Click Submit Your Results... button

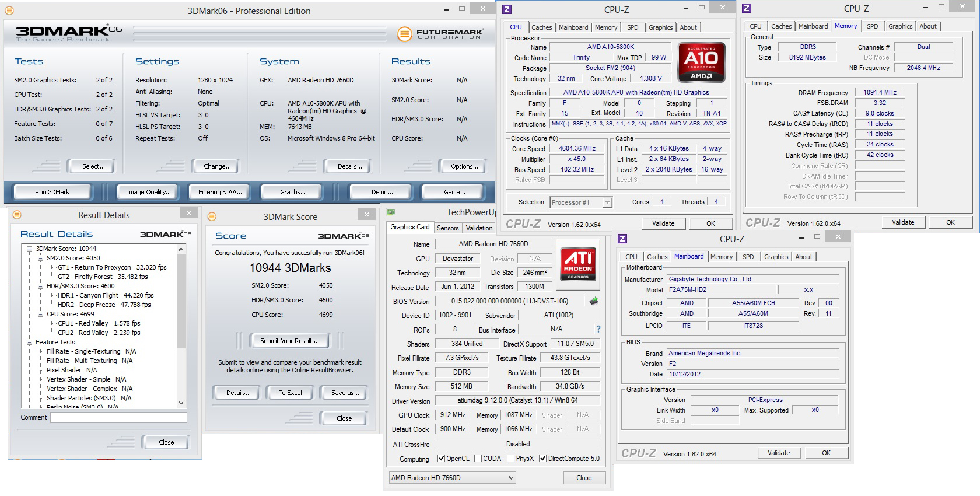290,341
